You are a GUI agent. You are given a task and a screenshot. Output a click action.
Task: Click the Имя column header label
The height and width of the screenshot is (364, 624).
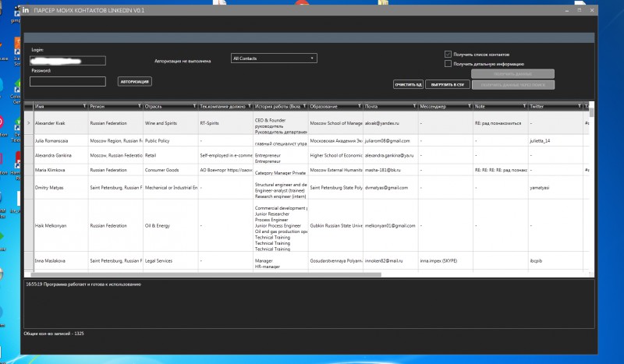[40, 106]
